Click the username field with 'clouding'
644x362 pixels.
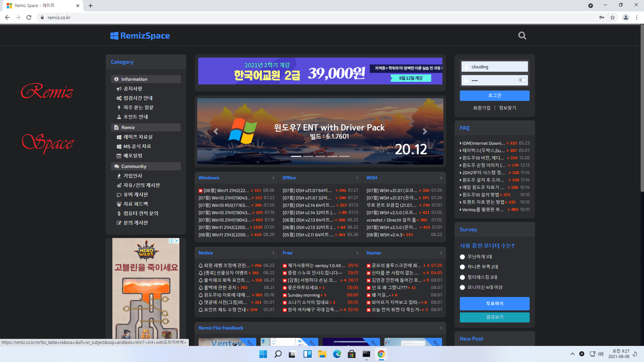494,67
